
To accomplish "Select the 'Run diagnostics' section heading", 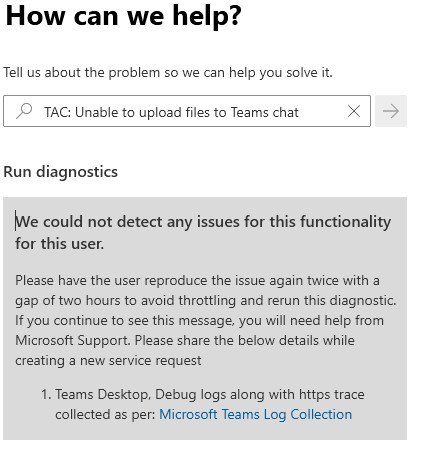I will point(60,172).
